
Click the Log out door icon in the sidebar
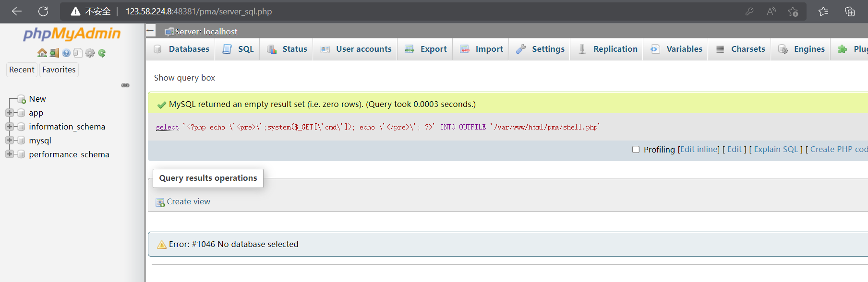[54, 53]
